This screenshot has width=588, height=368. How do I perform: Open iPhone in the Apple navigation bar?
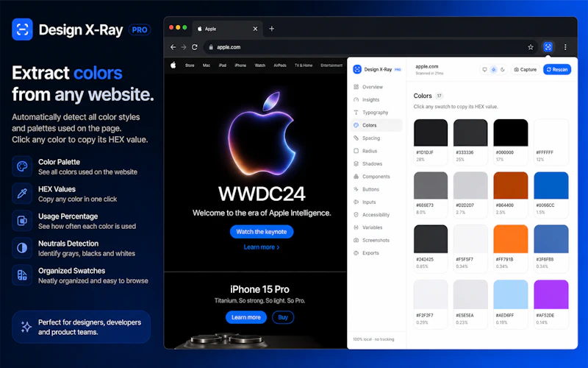pyautogui.click(x=240, y=66)
